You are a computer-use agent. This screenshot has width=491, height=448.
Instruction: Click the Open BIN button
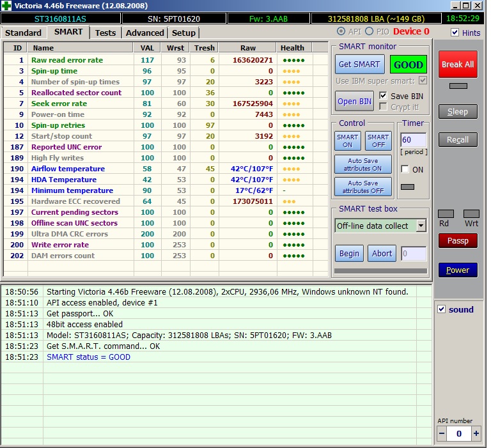354,102
